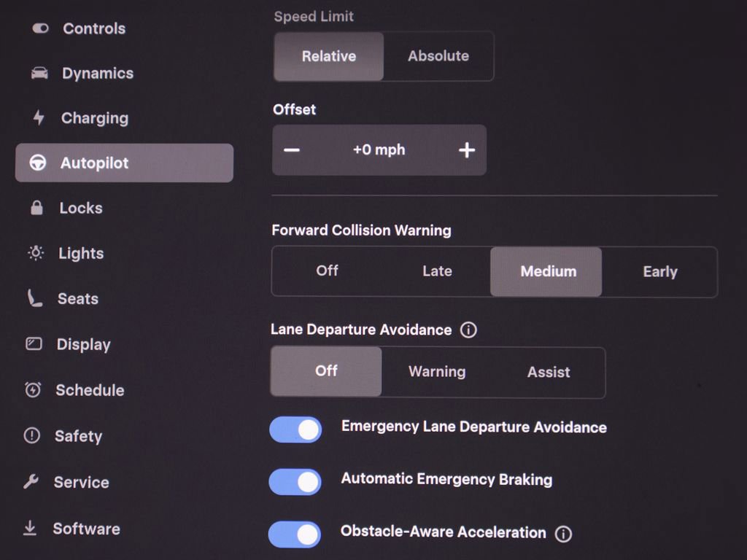This screenshot has width=747, height=560.
Task: Click the Lights bulb icon
Action: 35,253
